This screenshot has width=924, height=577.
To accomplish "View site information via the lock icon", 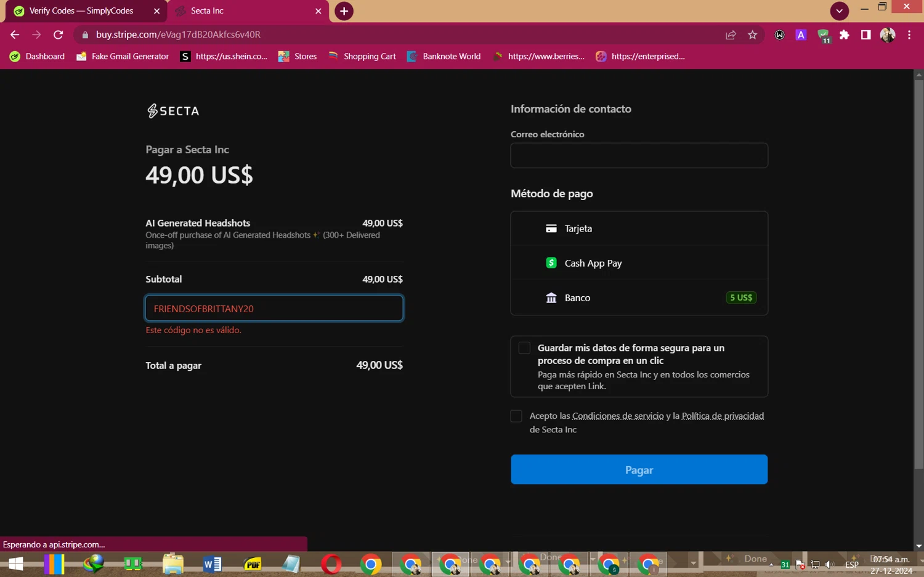I will (85, 34).
